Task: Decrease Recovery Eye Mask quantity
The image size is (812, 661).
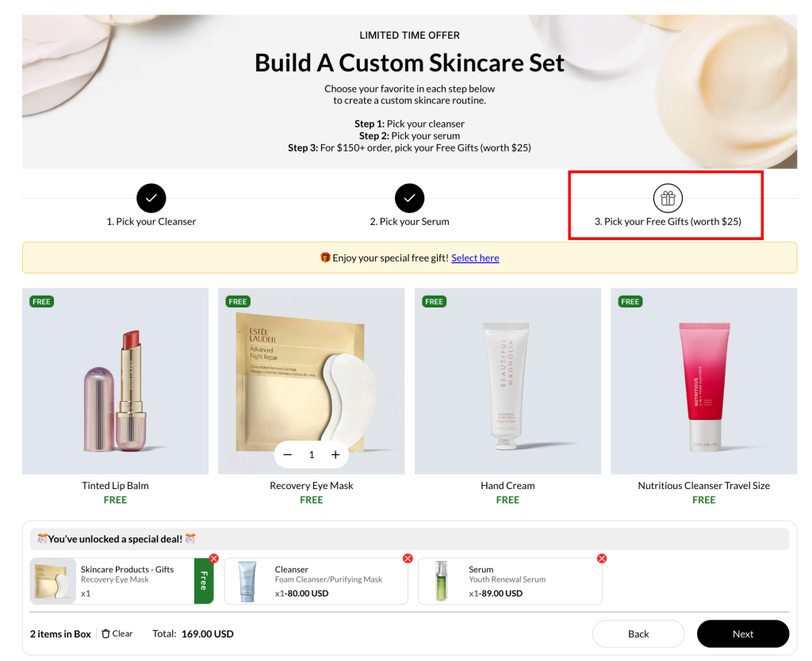Action: pos(288,455)
